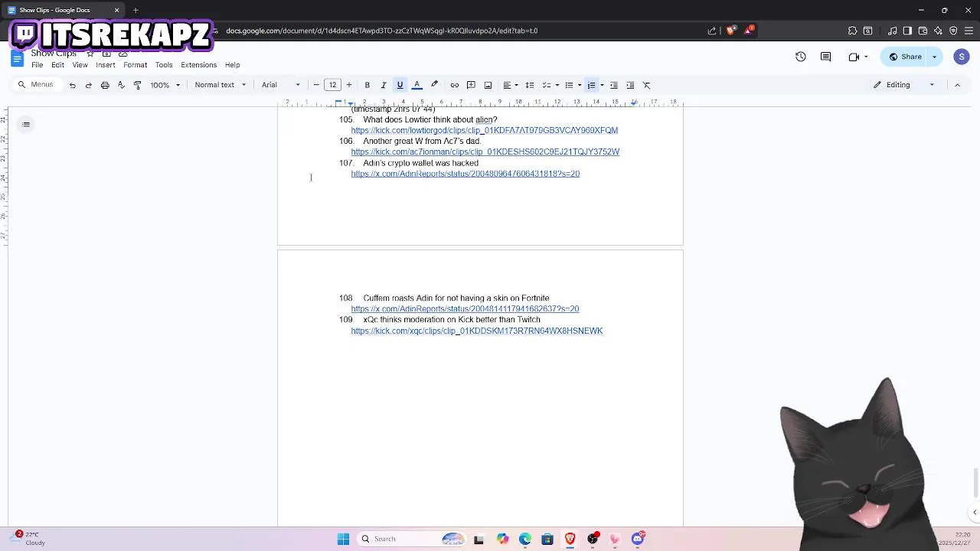Viewport: 980px width, 551px height.
Task: Open Brave Wallet icon
Action: [x=923, y=31]
